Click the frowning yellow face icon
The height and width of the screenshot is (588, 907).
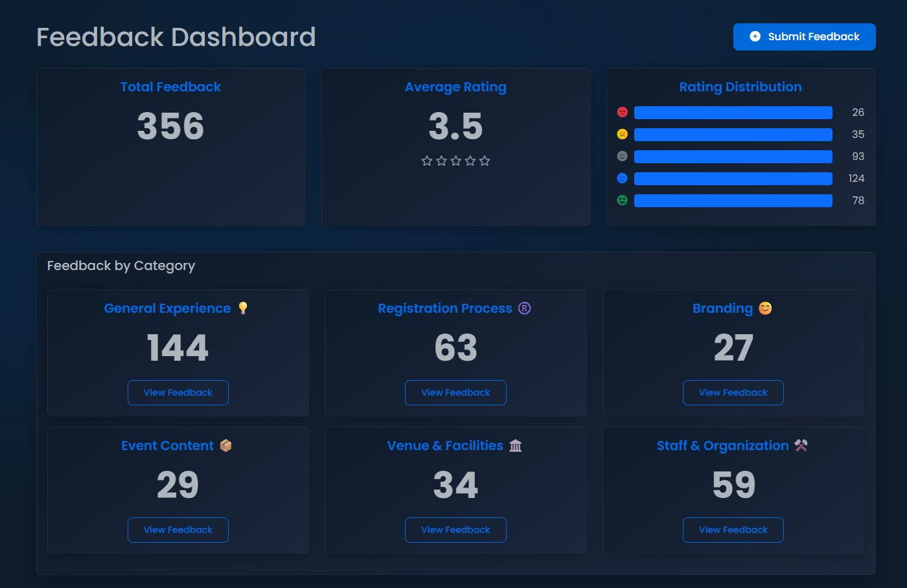pyautogui.click(x=622, y=135)
